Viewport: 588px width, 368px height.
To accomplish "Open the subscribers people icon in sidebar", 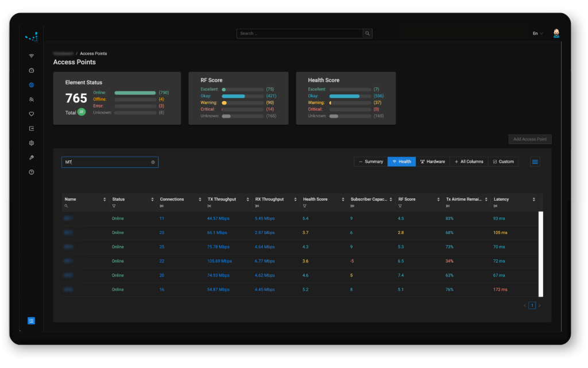I will 32,99.
